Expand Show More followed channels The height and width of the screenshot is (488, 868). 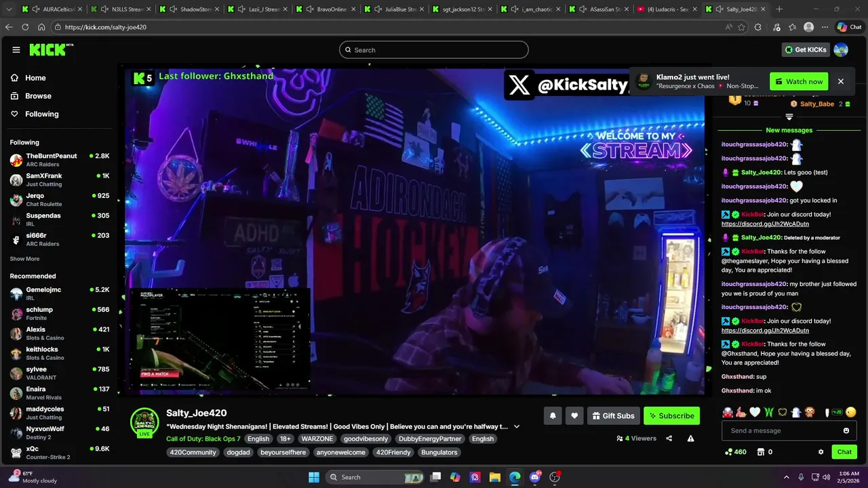pyautogui.click(x=24, y=259)
